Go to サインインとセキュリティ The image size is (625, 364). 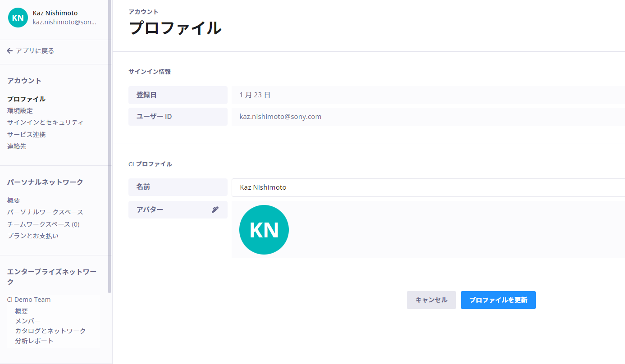coord(45,123)
